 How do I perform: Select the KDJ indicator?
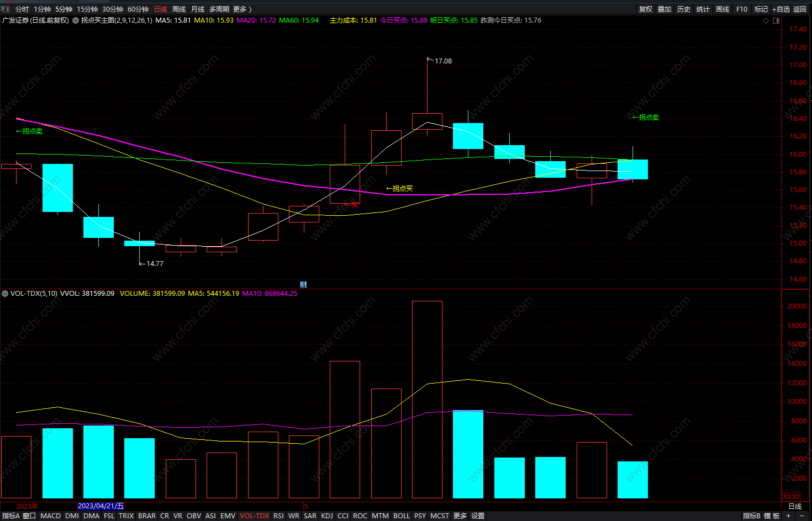pos(327,516)
